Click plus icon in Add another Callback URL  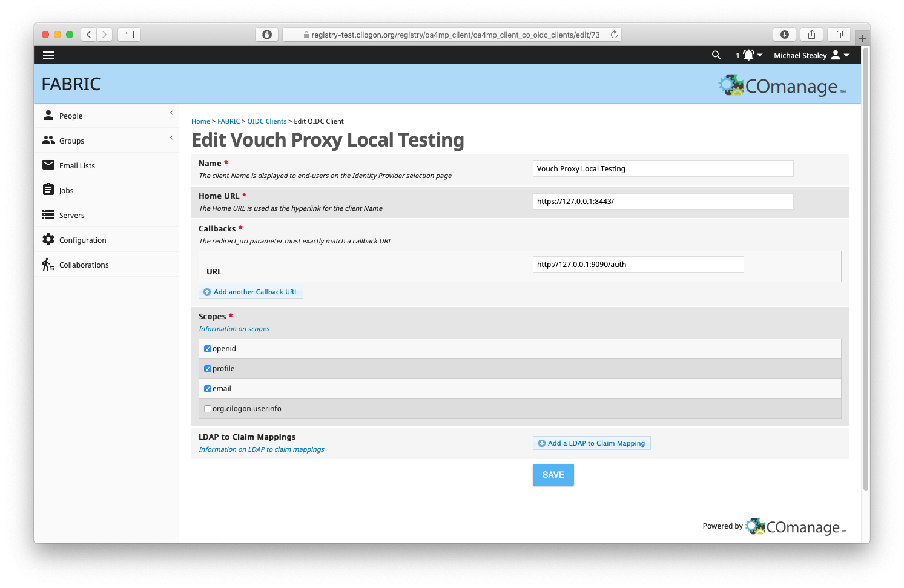click(x=207, y=292)
